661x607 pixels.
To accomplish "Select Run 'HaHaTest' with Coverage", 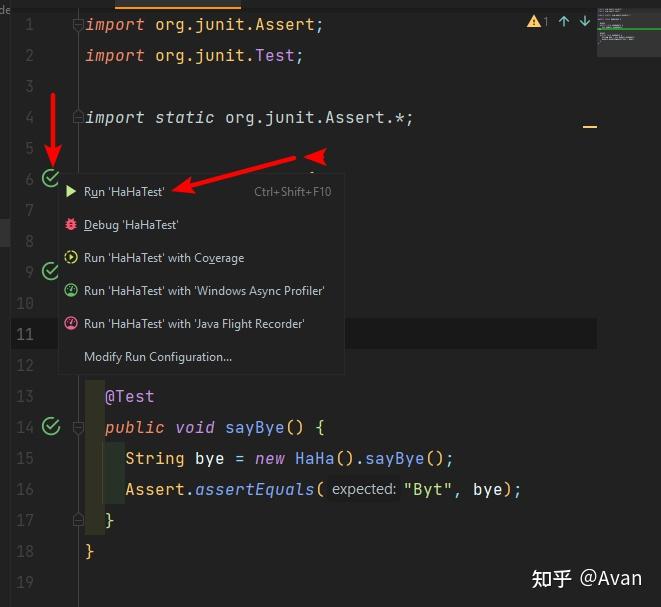I will tap(201, 258).
